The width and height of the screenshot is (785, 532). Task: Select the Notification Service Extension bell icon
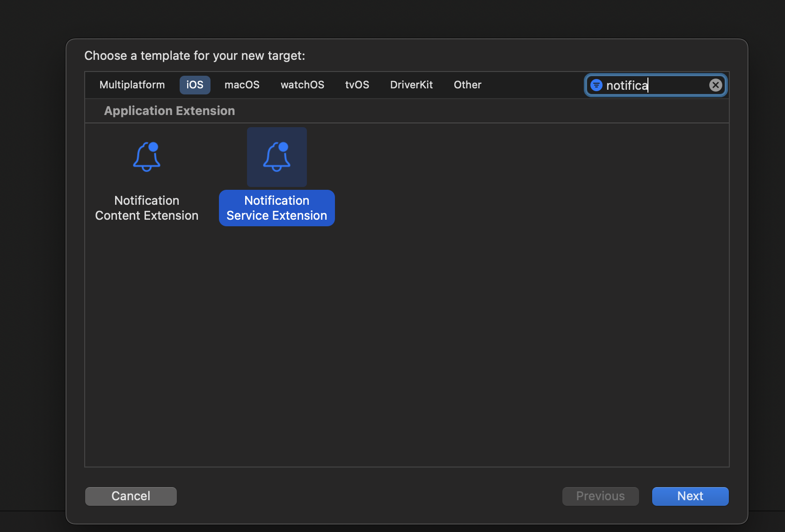[276, 157]
